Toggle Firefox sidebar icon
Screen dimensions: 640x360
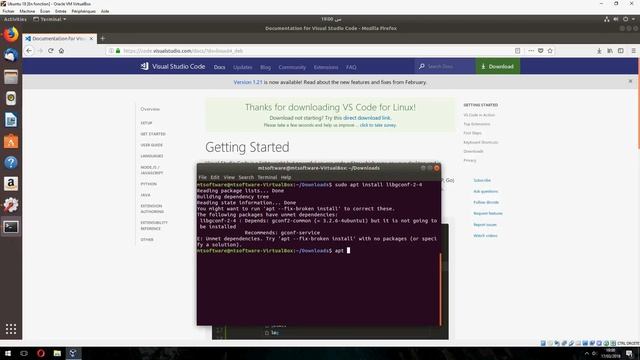point(621,51)
